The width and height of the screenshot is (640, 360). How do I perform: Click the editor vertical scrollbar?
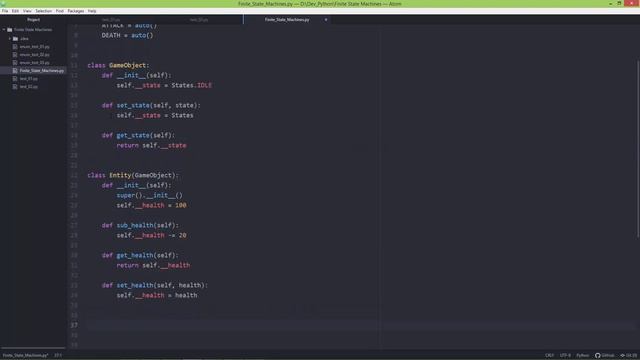pyautogui.click(x=638, y=149)
